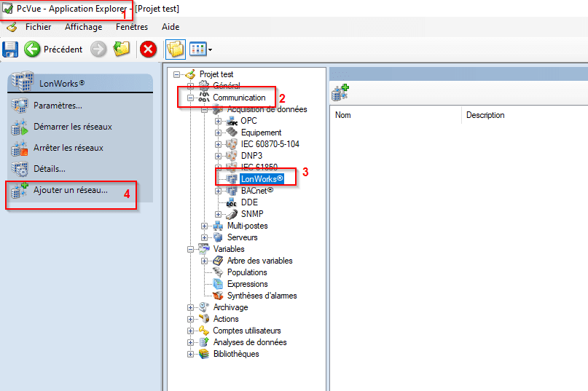This screenshot has height=391, width=588.
Task: Open the Fichier menu
Action: (38, 27)
